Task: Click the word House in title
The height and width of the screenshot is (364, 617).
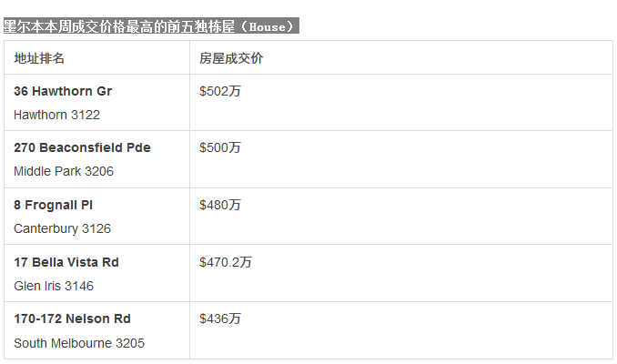Action: [x=268, y=26]
